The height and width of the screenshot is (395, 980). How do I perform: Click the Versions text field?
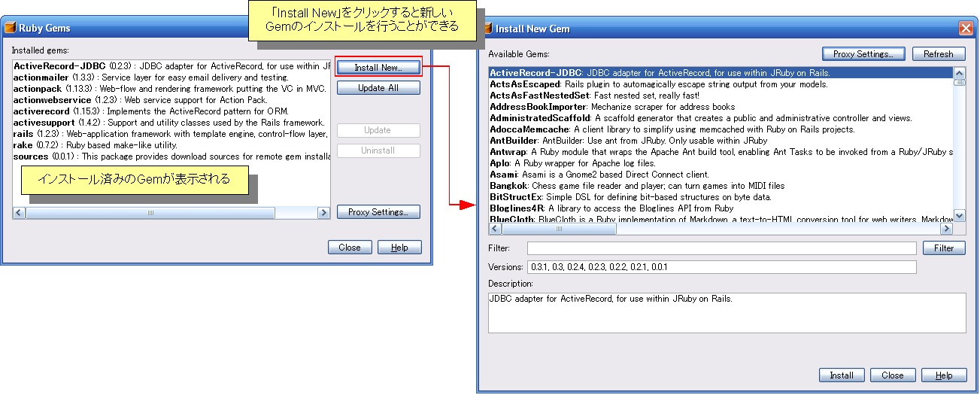click(x=722, y=267)
